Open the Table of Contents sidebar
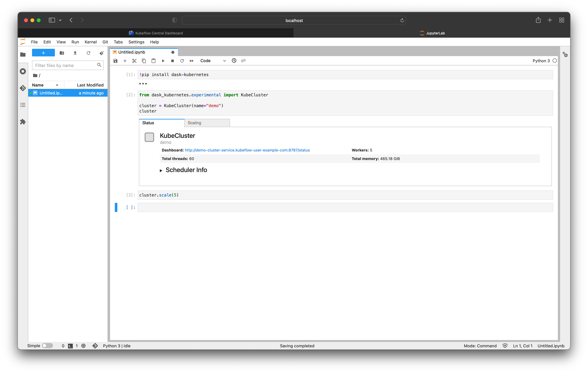The image size is (588, 373). point(23,105)
